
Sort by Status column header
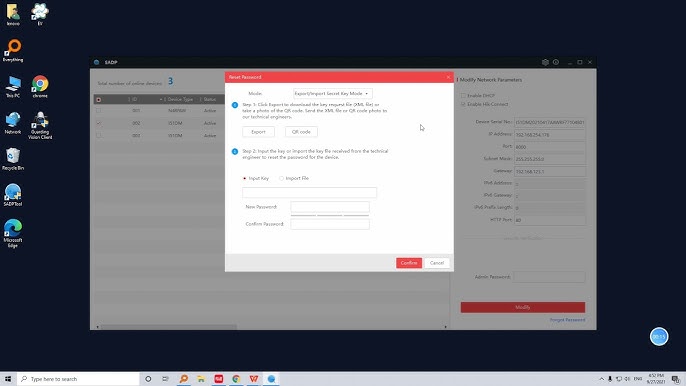210,99
